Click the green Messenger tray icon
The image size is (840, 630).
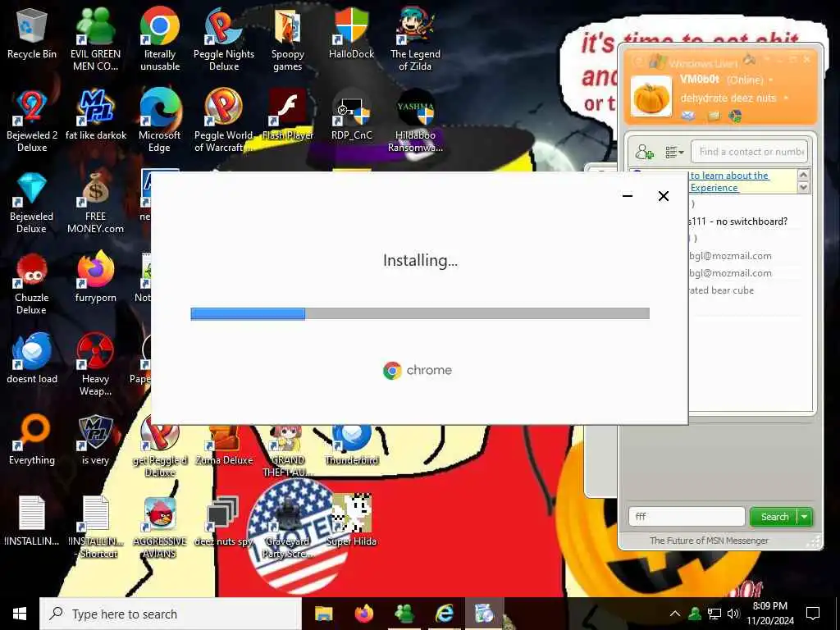[695, 614]
